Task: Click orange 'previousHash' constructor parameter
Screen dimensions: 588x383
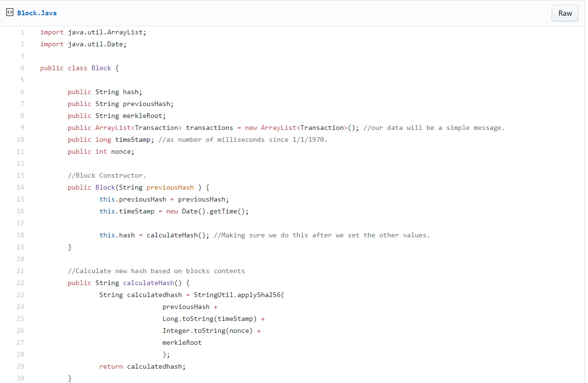Action: point(170,188)
